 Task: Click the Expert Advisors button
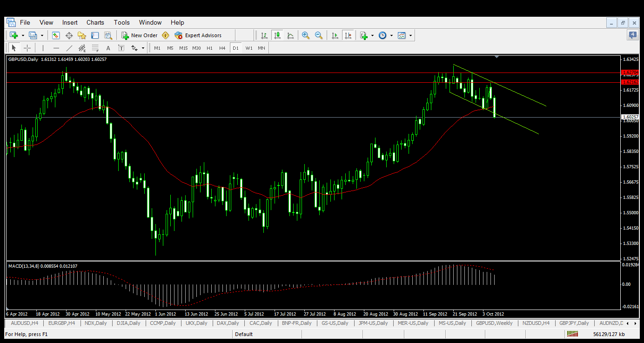tap(198, 35)
